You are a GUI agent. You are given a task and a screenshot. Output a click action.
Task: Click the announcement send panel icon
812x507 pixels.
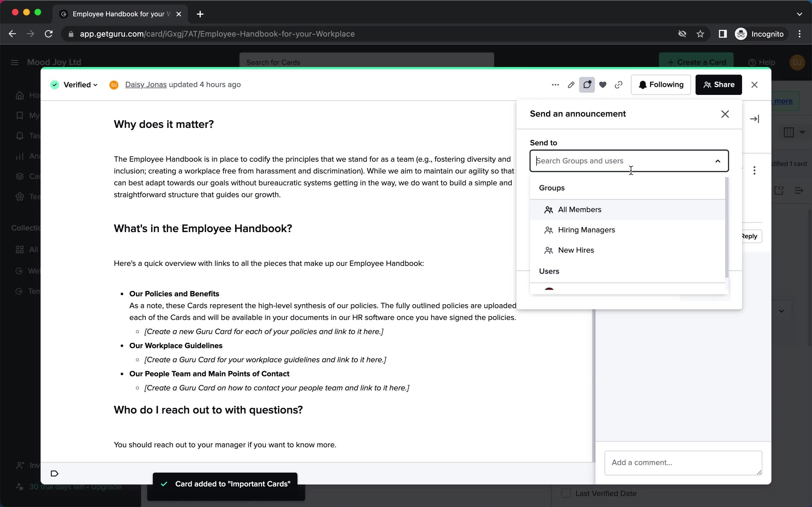point(586,85)
